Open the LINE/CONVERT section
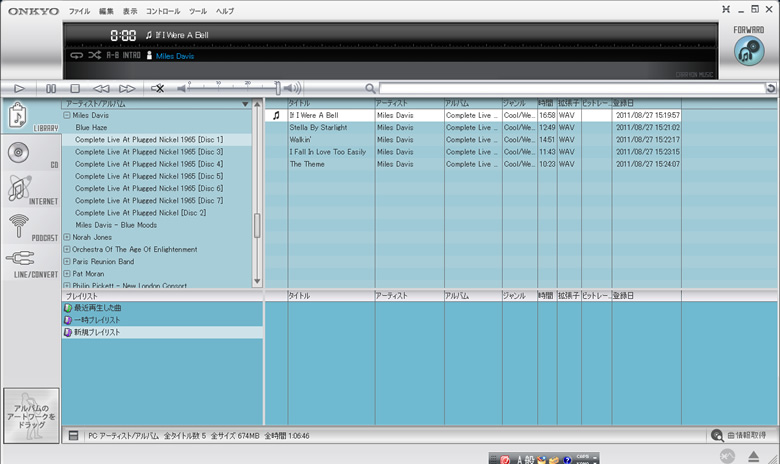Screen dimensions: 780x464 (x=32, y=263)
